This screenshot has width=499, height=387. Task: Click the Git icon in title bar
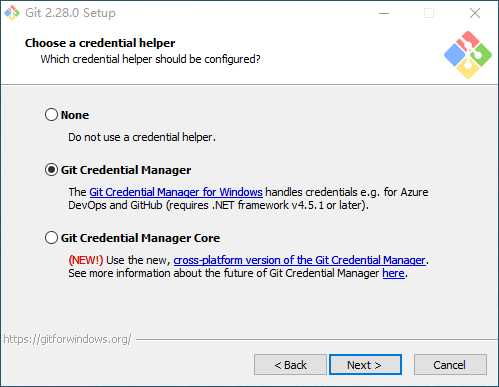click(x=12, y=13)
